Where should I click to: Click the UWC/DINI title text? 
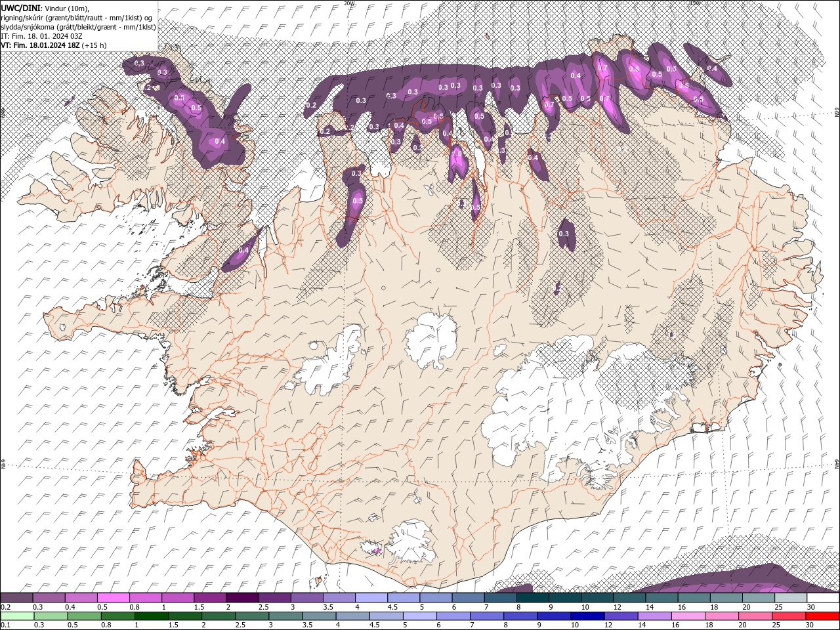(21, 8)
